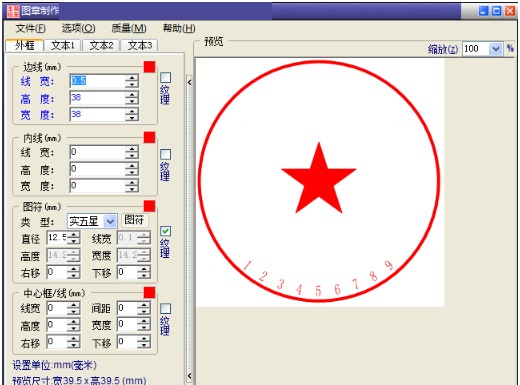Click the 中心框 下移 input field
The width and height of the screenshot is (520, 385).
127,342
